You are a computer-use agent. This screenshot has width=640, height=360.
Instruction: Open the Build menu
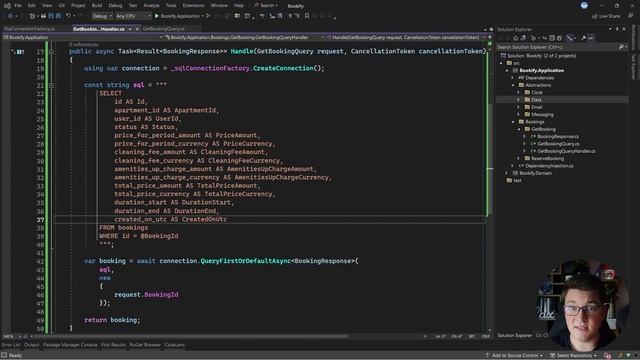(97, 6)
